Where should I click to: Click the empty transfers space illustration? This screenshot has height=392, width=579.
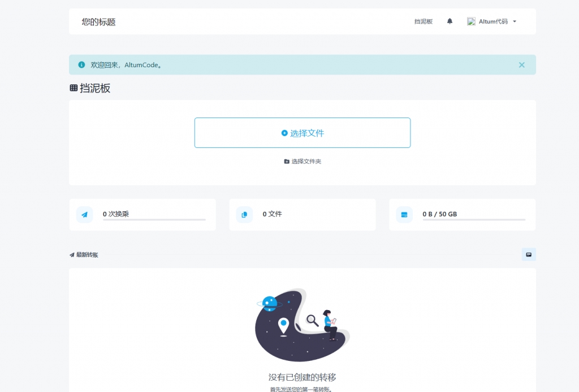tap(302, 325)
